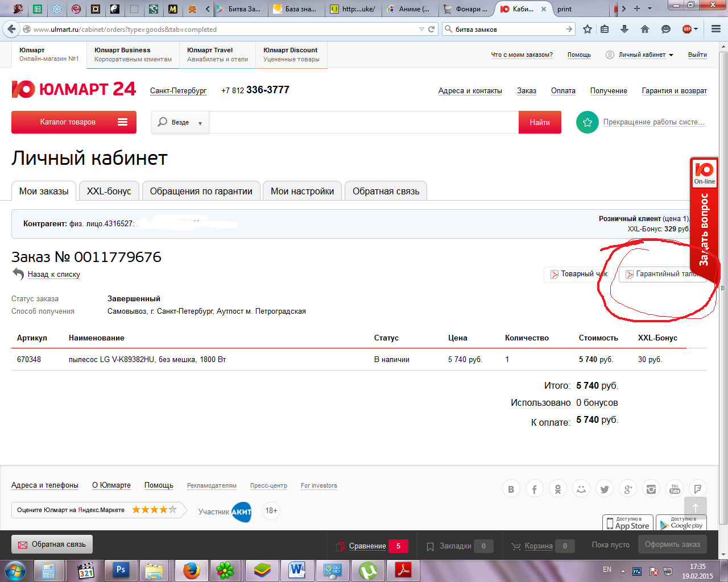Open bookmarks list icon in toolbar
Screen dimensions: 728x582
click(605, 29)
